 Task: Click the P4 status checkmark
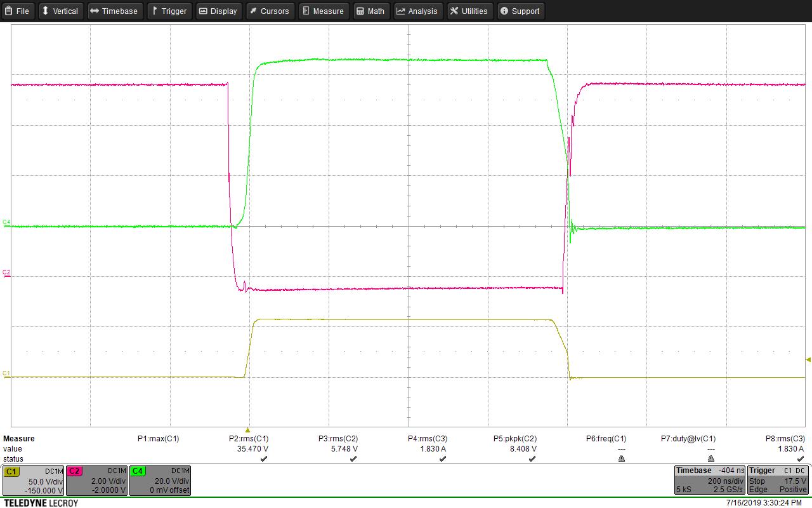[x=443, y=458]
